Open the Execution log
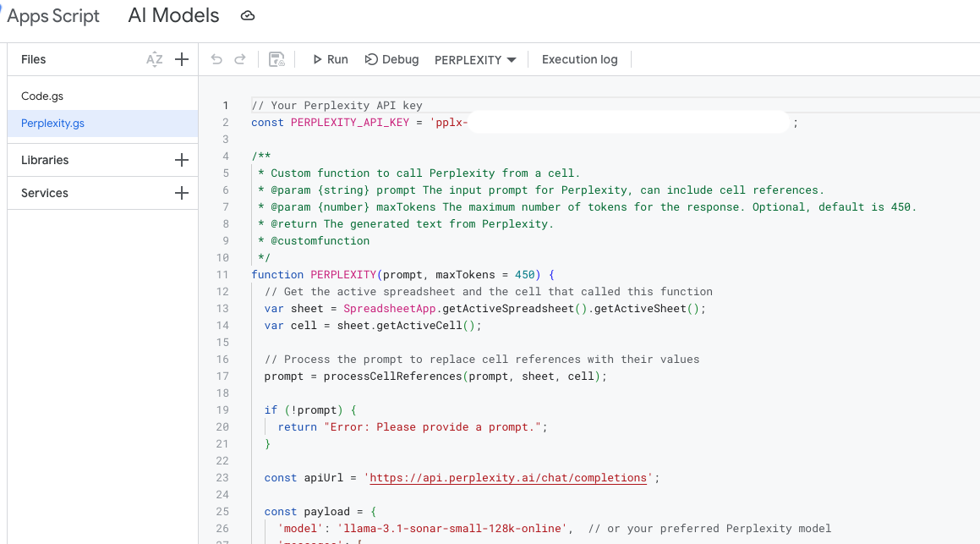Viewport: 980px width, 544px height. [x=579, y=59]
